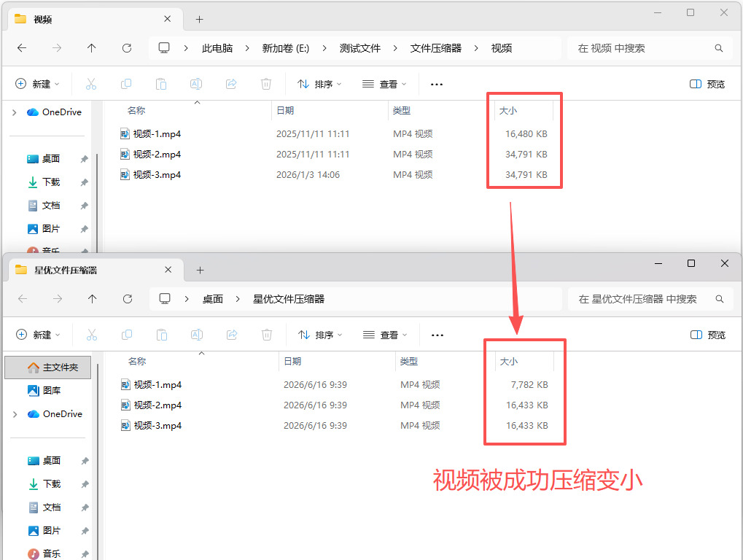Click Rename icon in 视频 window toolbar

pos(196,85)
